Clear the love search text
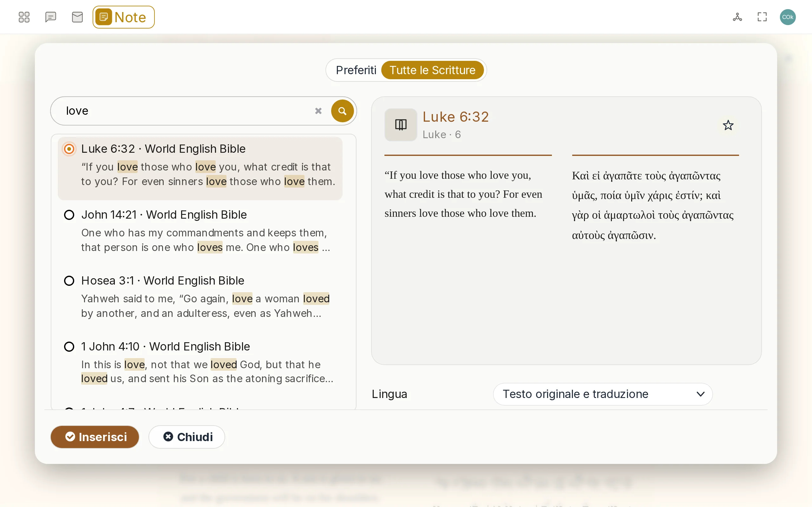The height and width of the screenshot is (507, 812). click(x=318, y=111)
